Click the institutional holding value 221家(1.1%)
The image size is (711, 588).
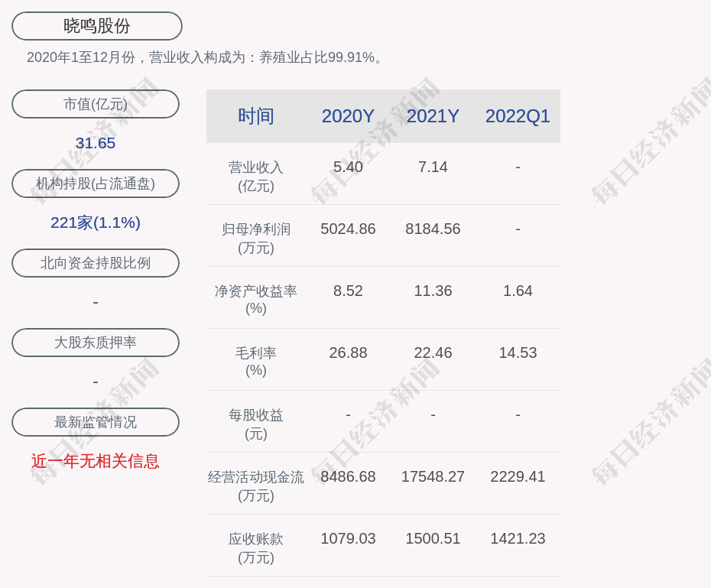click(96, 223)
